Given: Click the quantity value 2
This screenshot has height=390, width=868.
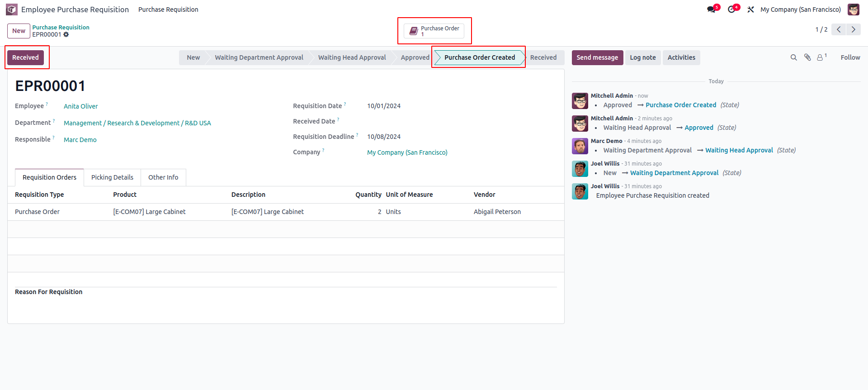Looking at the screenshot, I should pyautogui.click(x=379, y=212).
